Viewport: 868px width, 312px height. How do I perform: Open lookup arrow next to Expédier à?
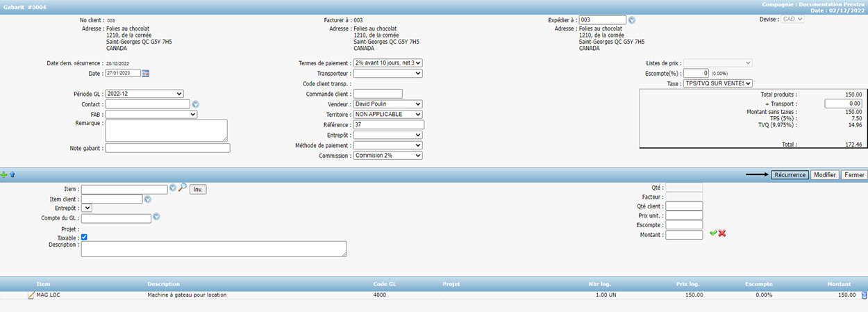tap(632, 20)
